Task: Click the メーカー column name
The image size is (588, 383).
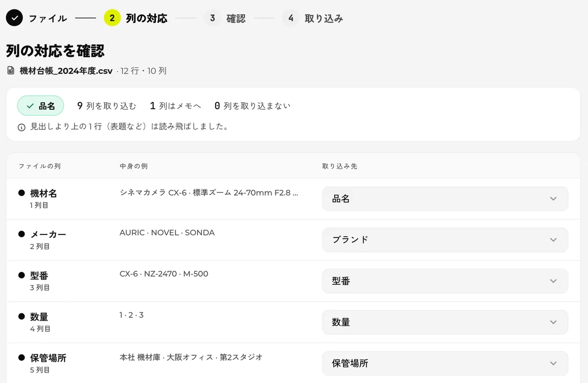Action: click(x=48, y=234)
